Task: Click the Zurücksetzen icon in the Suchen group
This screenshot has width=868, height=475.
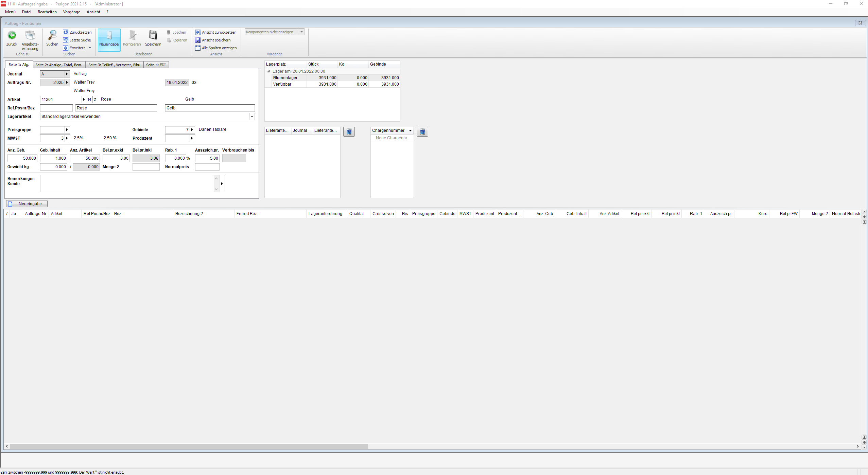Action: 66,32
